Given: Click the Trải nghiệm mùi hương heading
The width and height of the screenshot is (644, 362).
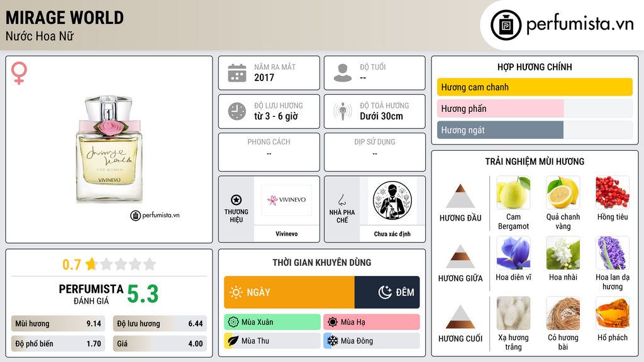Looking at the screenshot, I should click(x=535, y=162).
